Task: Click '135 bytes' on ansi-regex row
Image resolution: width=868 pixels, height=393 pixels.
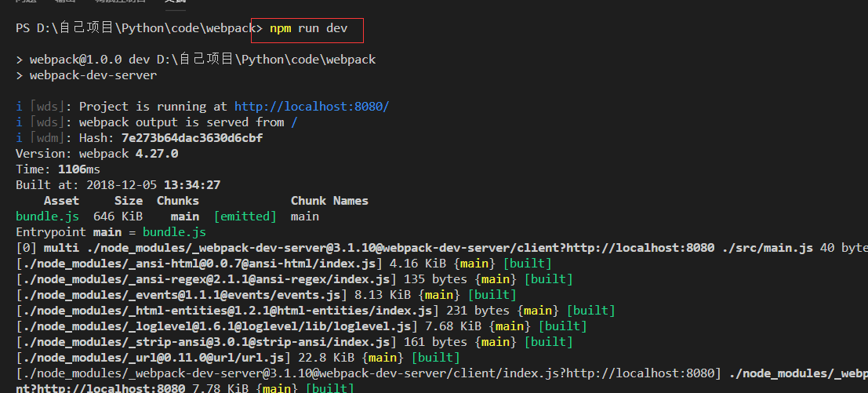Action: (x=435, y=279)
